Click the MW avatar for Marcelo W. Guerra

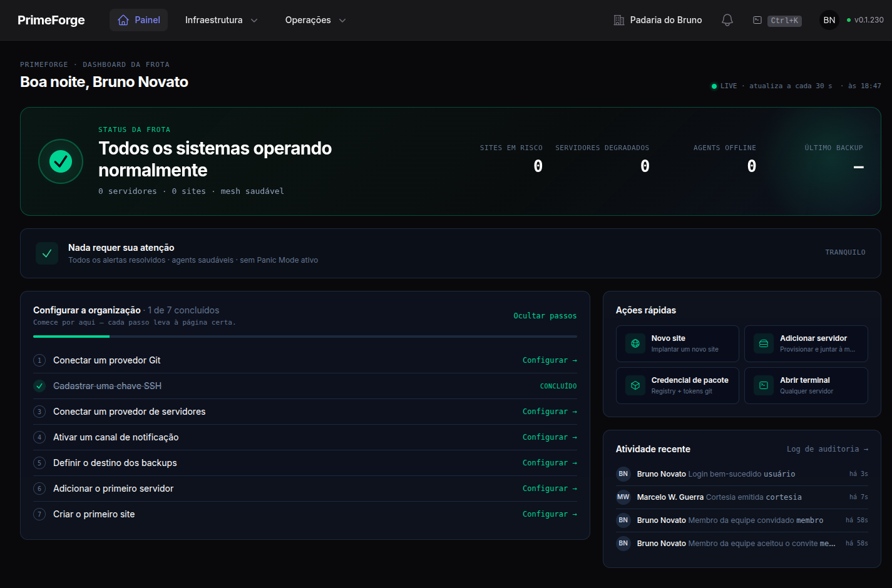pos(623,497)
